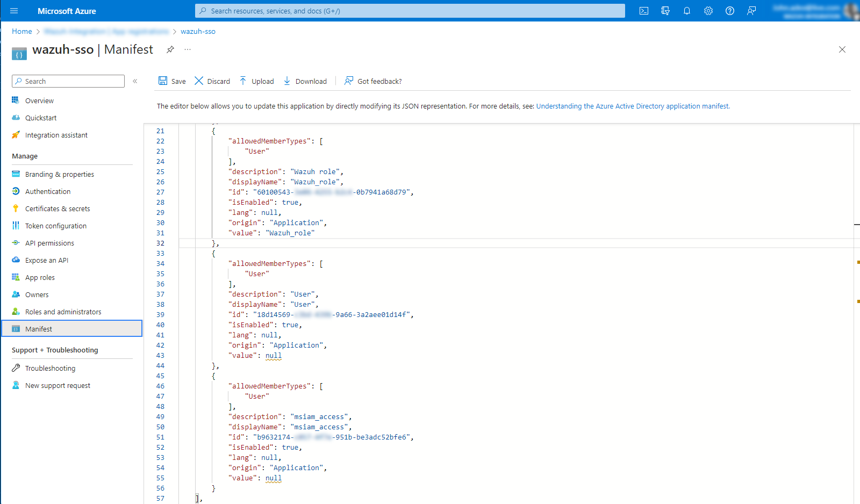Screen dimensions: 860x504
Task: Discard the manifest edits
Action: pos(212,81)
